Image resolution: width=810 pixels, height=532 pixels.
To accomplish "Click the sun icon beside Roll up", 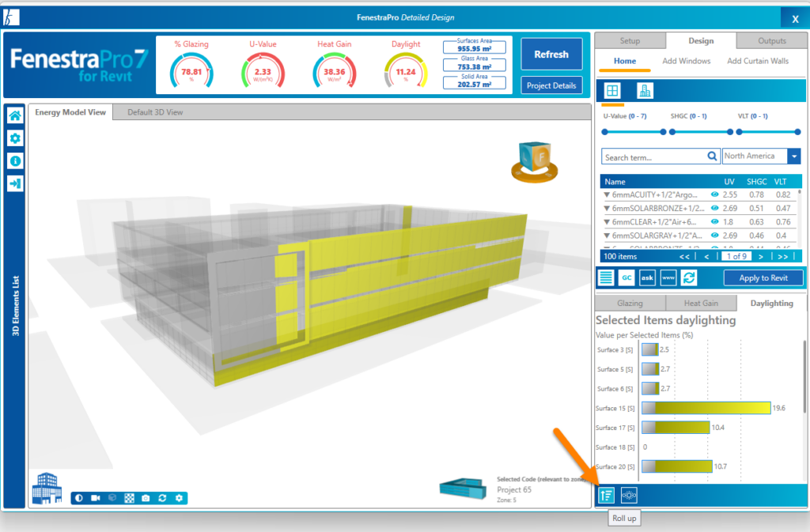I will pyautogui.click(x=629, y=496).
